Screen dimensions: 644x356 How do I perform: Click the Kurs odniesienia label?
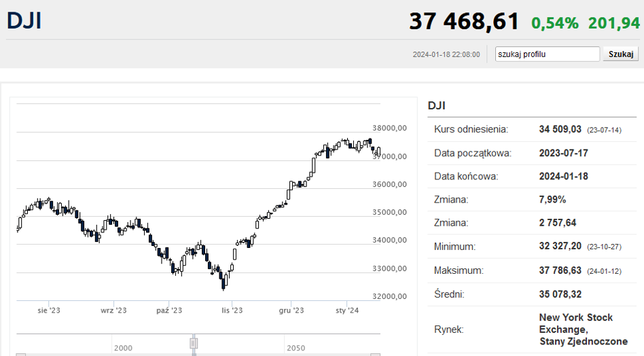tap(471, 129)
